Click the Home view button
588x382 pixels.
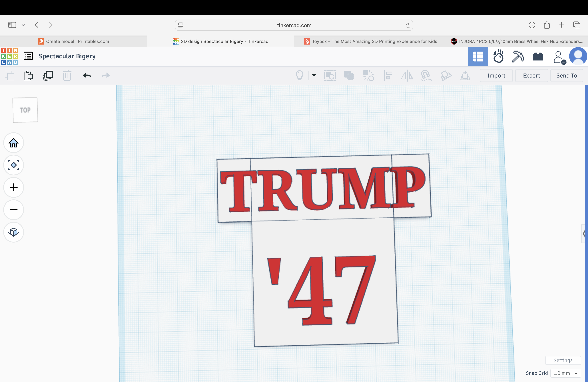coord(14,143)
